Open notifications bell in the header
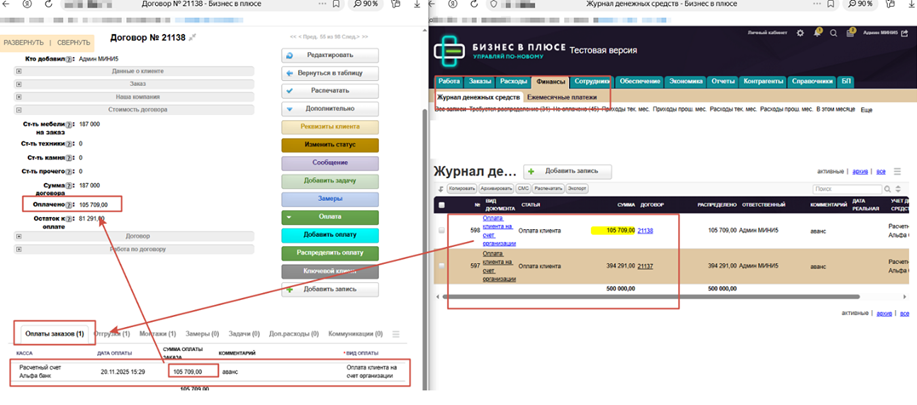Image resolution: width=917 pixels, height=405 pixels. 817,34
